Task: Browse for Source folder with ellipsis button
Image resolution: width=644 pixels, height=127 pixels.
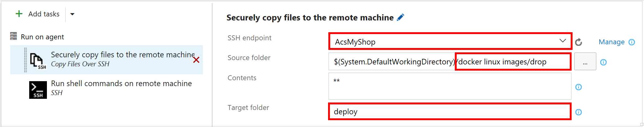Action: coord(585,61)
